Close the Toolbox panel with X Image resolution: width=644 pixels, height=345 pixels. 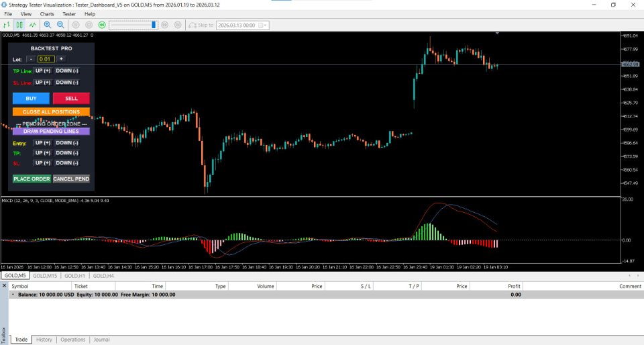point(4,286)
